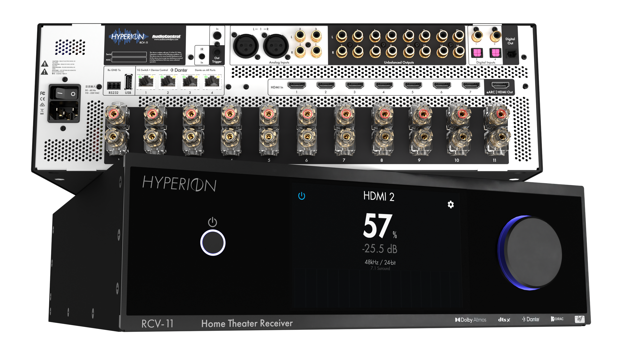This screenshot has width=644, height=362.
Task: Select HDMI In port 1
Action: (296, 85)
